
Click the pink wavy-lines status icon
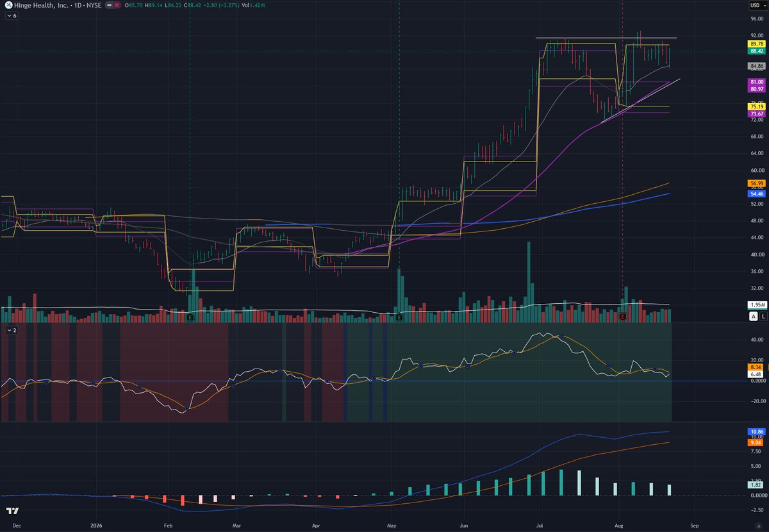[x=115, y=5]
